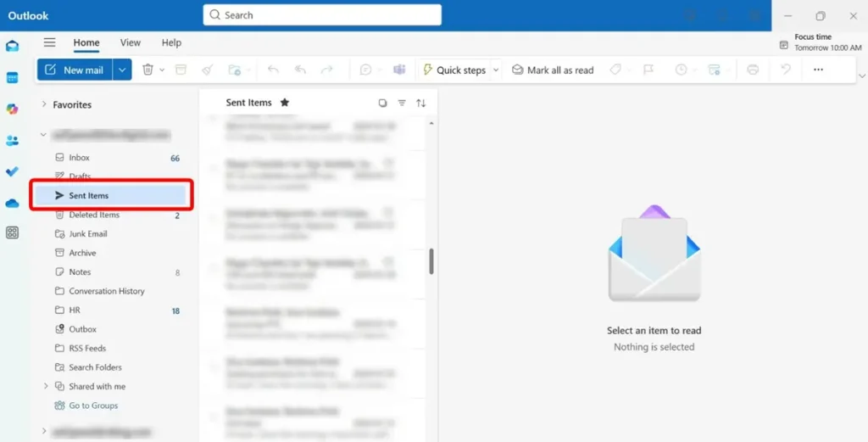Viewport: 868px width, 442px height.
Task: Toggle the hamburger navigation pane button
Action: [50, 42]
